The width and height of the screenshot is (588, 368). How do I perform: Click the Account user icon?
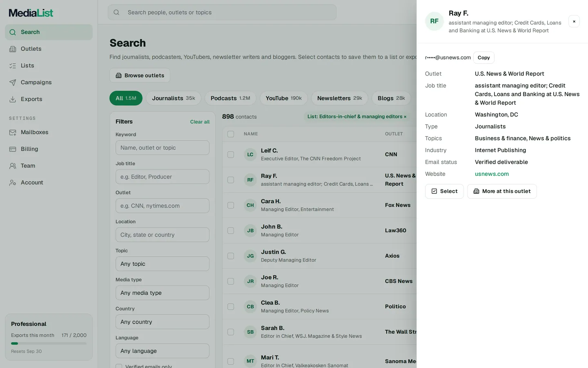pos(13,183)
